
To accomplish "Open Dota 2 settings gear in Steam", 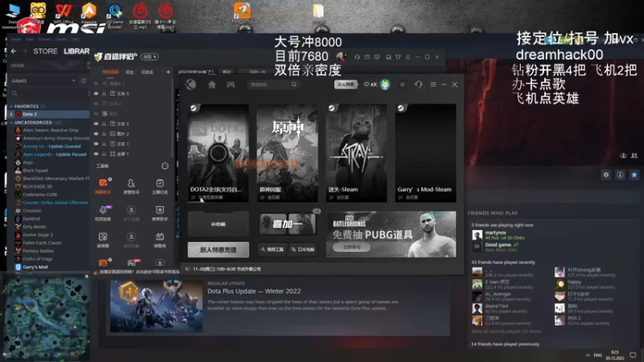I will (606, 175).
